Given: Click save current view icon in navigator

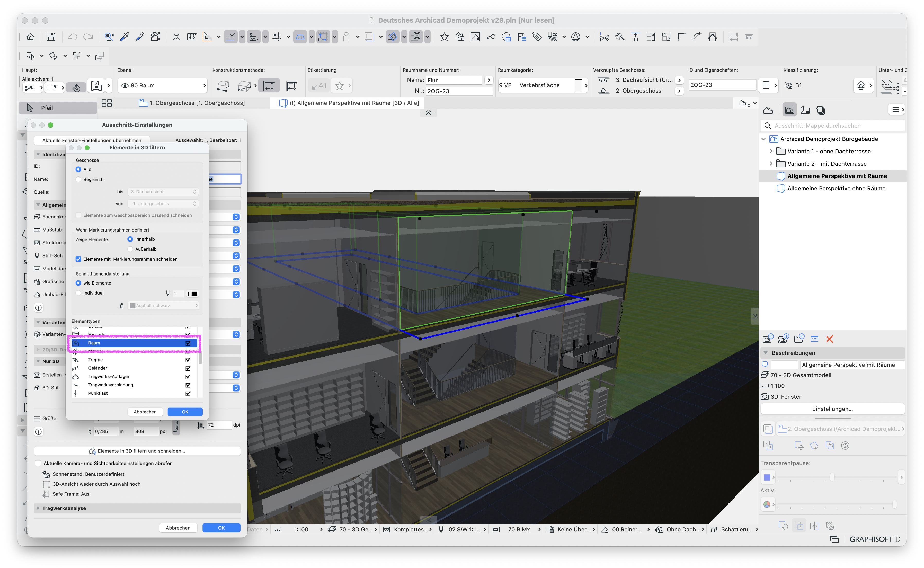Looking at the screenshot, I should coord(768,339).
